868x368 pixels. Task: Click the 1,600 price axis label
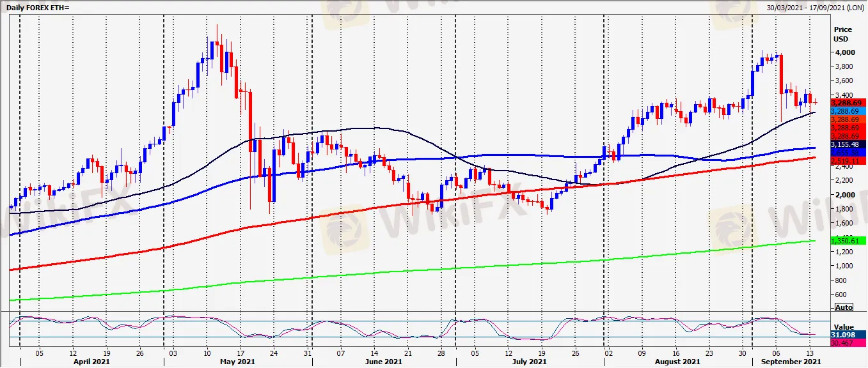pos(846,223)
